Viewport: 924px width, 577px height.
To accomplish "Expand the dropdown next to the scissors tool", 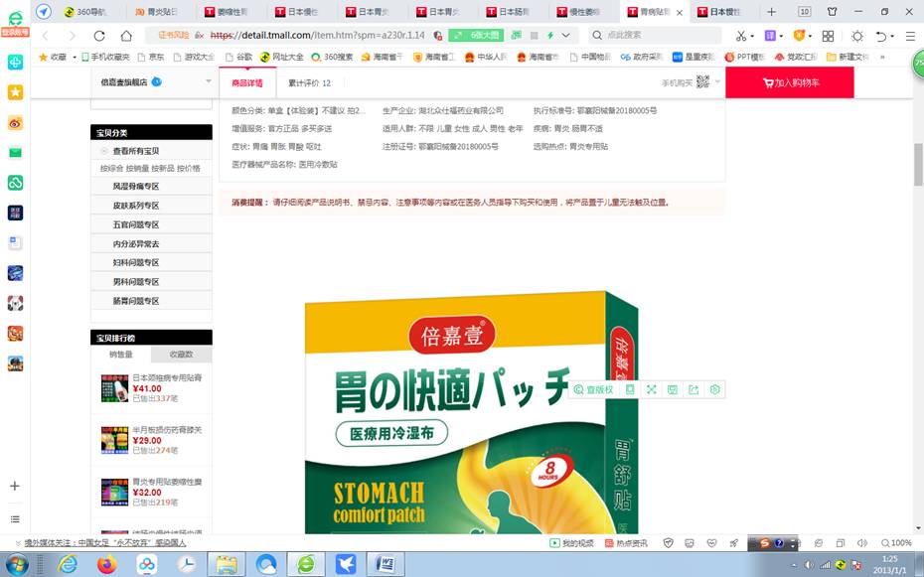I will point(752,34).
